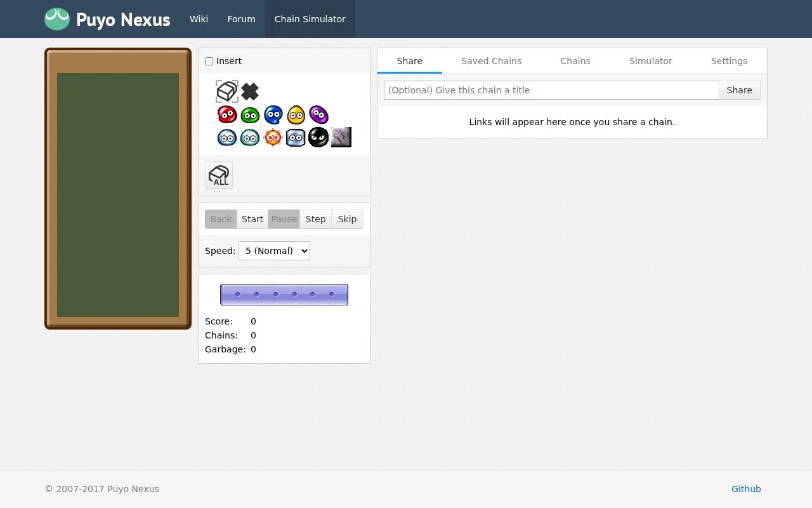Switch to the Saved Chains tab
The image size is (812, 508).
(492, 61)
